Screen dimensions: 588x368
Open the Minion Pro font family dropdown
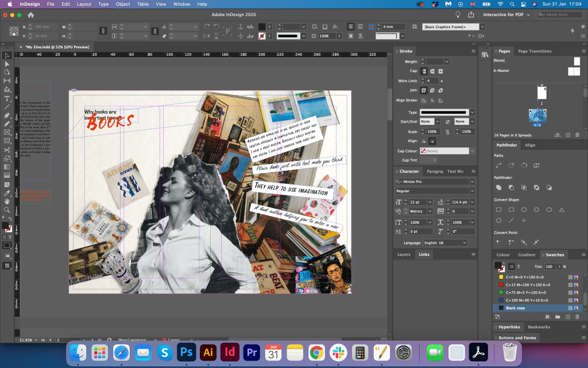pos(472,182)
